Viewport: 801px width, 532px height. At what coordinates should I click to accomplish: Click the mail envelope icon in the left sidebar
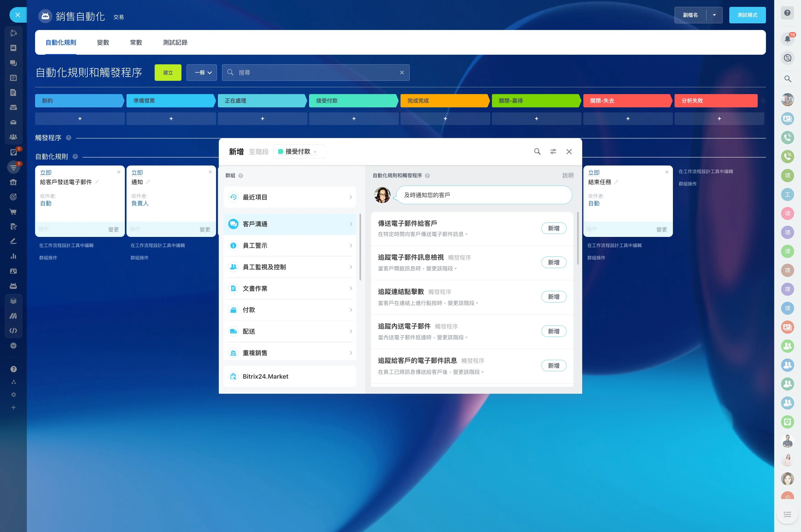click(x=13, y=122)
